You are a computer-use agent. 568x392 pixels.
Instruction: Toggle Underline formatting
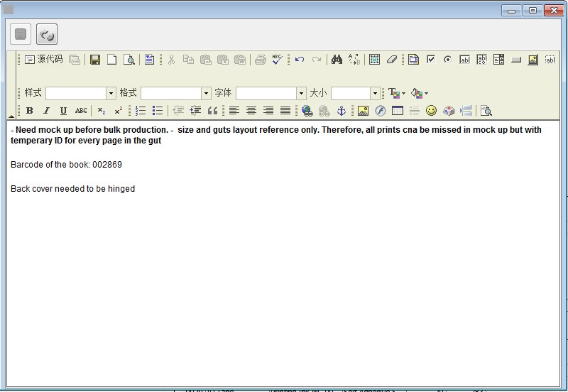coord(63,111)
